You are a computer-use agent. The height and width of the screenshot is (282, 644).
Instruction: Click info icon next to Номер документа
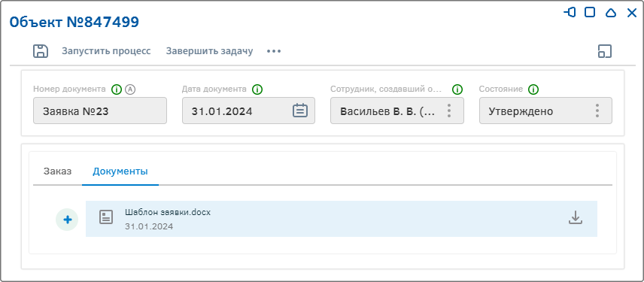117,89
